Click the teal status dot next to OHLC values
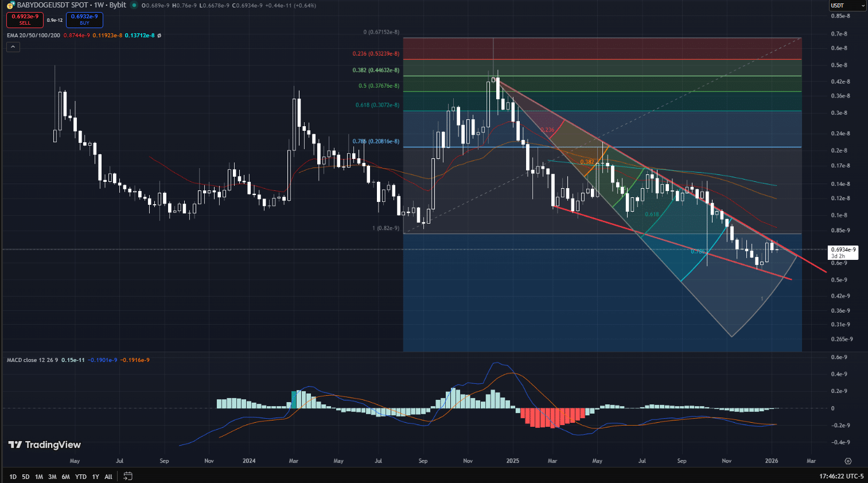 pyautogui.click(x=134, y=5)
